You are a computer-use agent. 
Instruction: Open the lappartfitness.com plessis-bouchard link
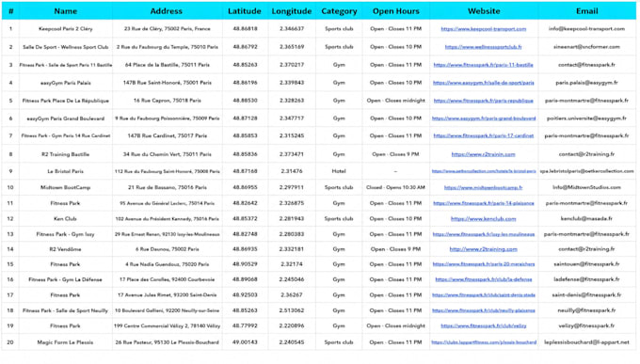484,342
